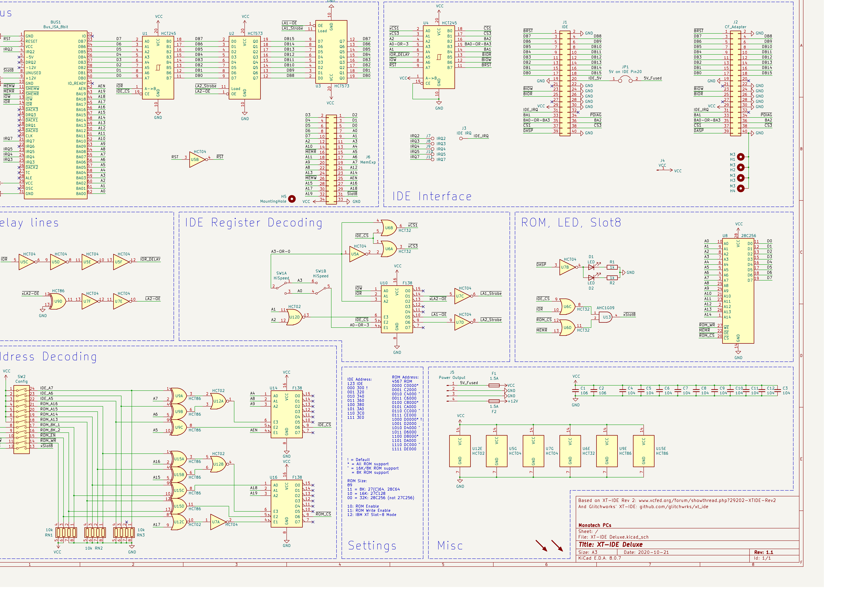Click the U13 AHC1G09 gate symbol
Image resolution: width=868 pixels, height=614 pixels.
point(606,317)
